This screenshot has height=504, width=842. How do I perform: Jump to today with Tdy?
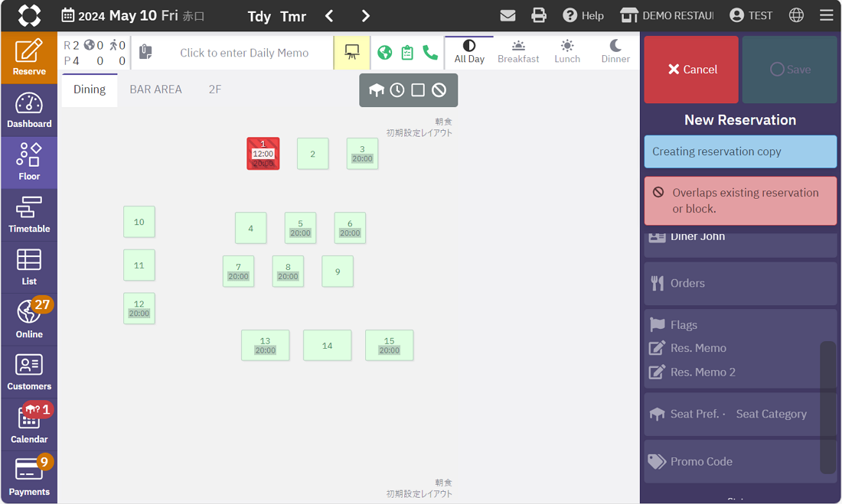pyautogui.click(x=259, y=16)
